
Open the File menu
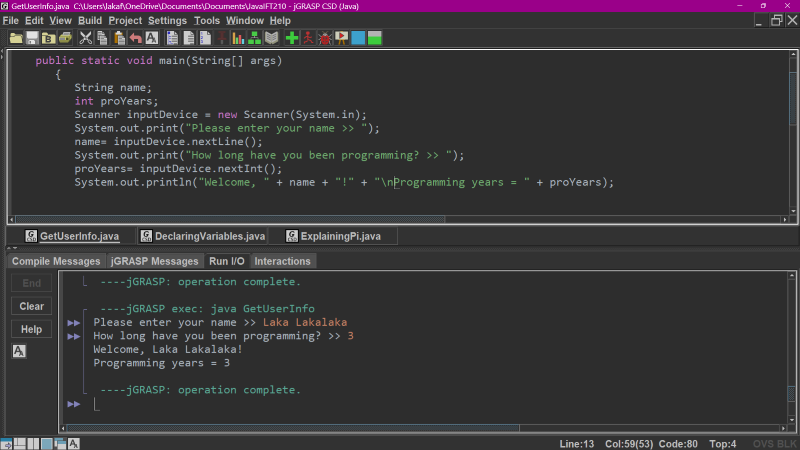tap(10, 20)
